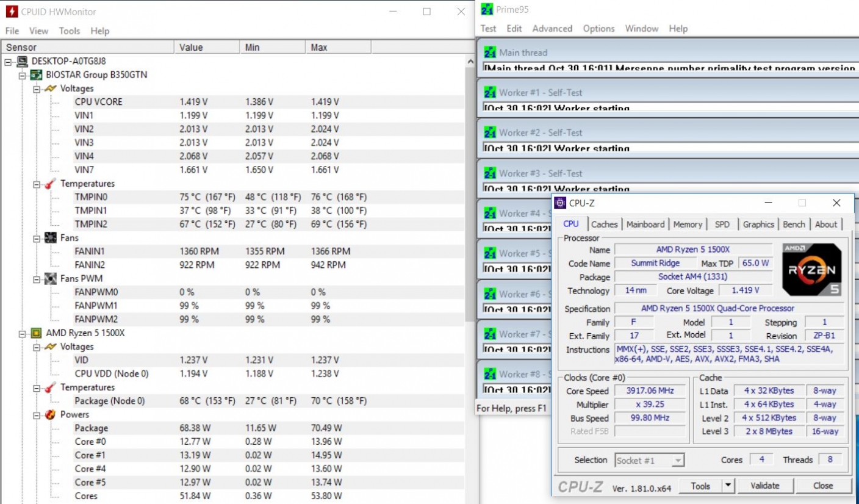Image resolution: width=859 pixels, height=504 pixels.
Task: Click the Fans PWM icon in HWMonitor
Action: (x=51, y=278)
